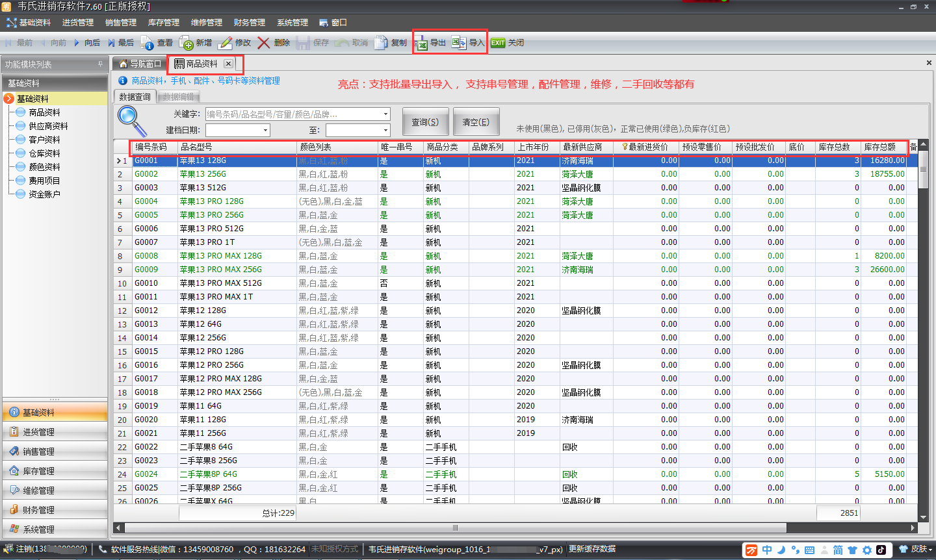Click the magnifying glass search icon

132,121
